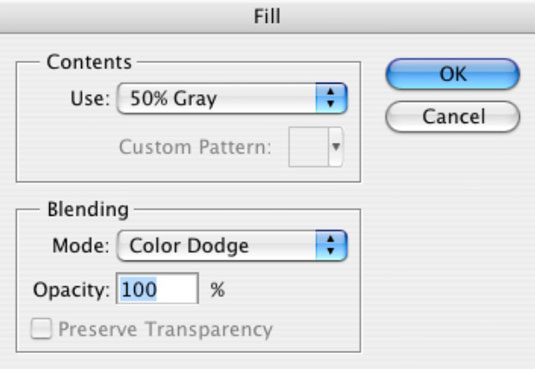Open the Use menu showing 50% Gray

pos(232,98)
